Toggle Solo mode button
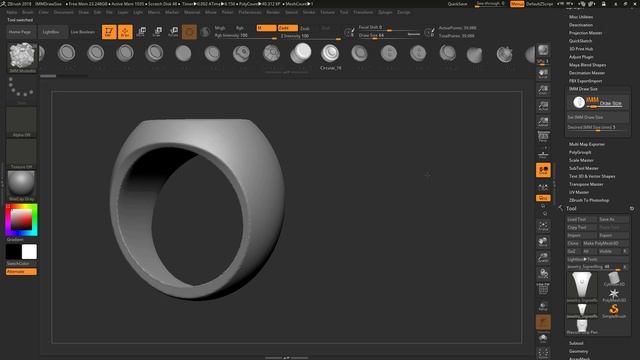 coord(543,338)
